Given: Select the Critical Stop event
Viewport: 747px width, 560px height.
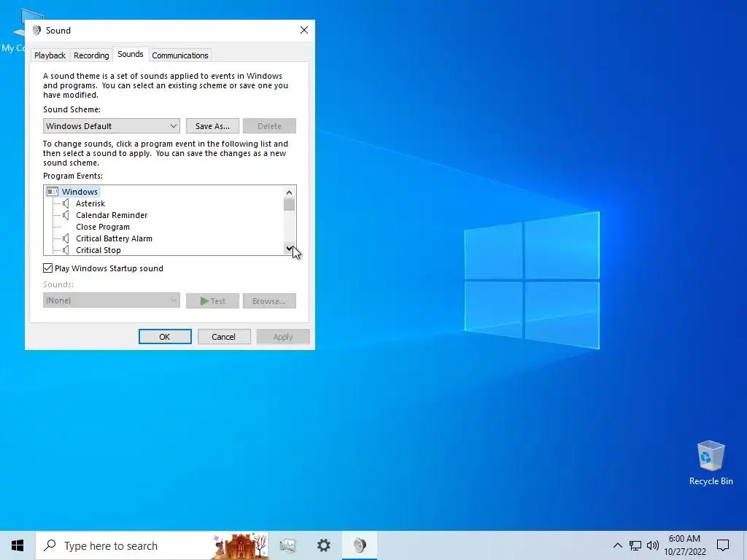Looking at the screenshot, I should click(98, 250).
